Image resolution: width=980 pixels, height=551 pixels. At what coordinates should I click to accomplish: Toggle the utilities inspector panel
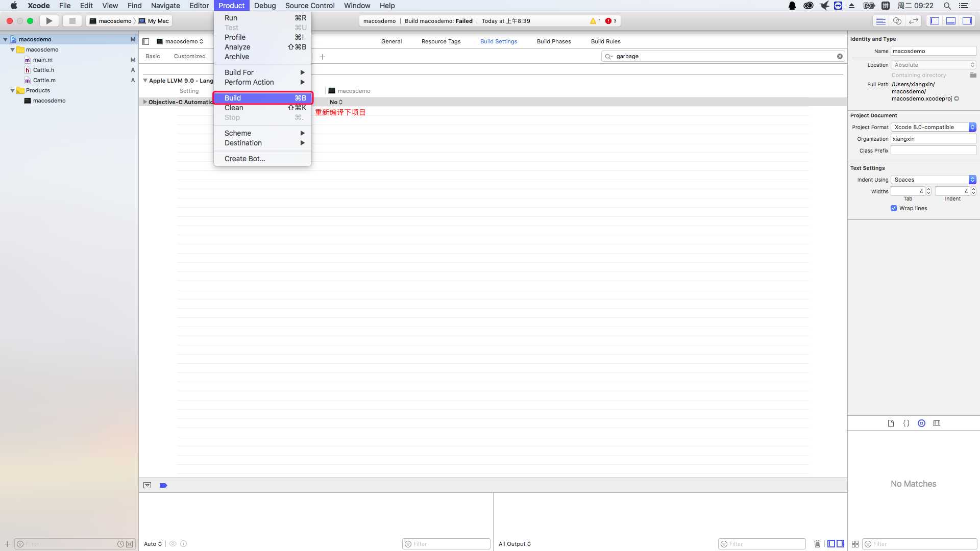pos(967,21)
